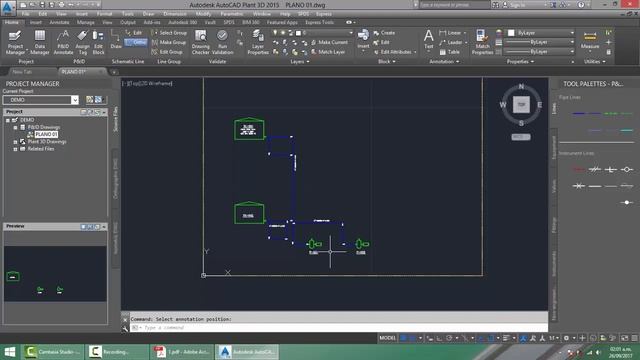Click the Match Properties tool
640x360 pixels.
(x=482, y=42)
